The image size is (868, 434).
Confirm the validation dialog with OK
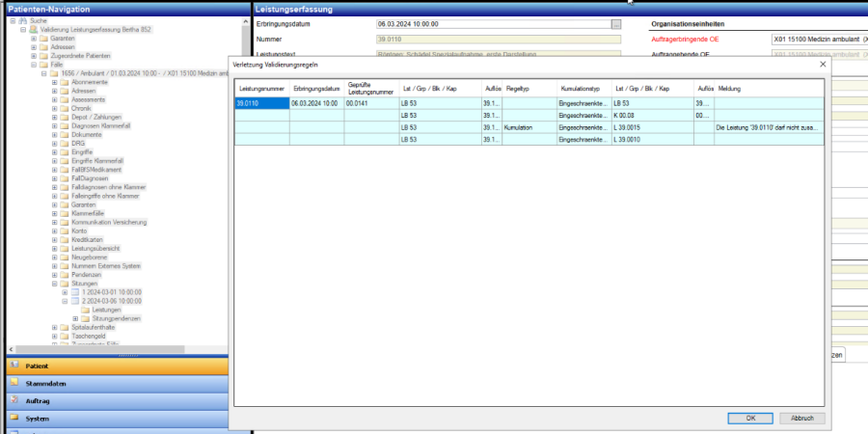pos(750,419)
